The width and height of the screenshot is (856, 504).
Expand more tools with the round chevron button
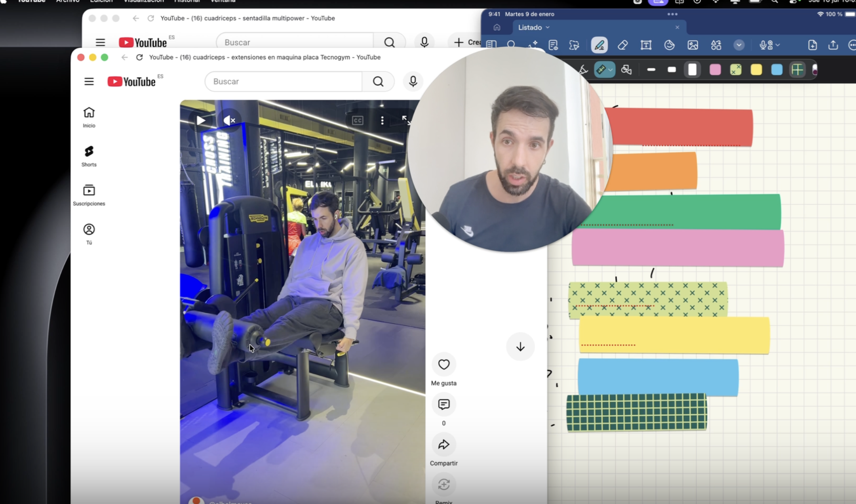(x=739, y=45)
